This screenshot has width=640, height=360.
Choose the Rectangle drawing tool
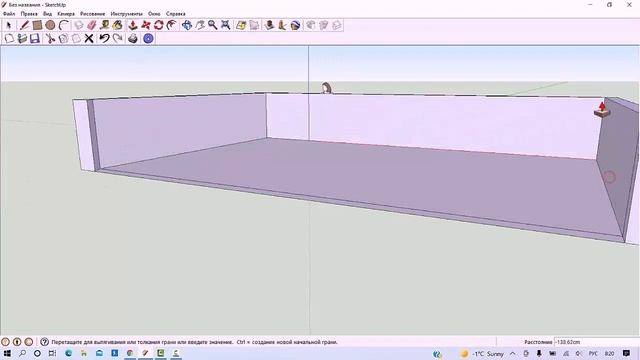(x=37, y=25)
